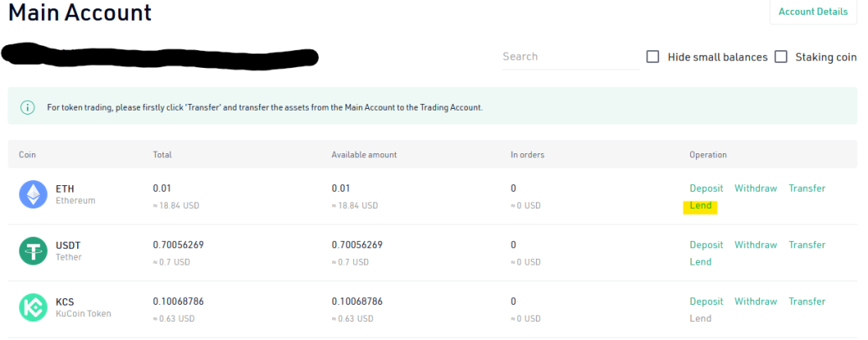Screen dimensions: 868x340
Task: Transfer USDT to another account
Action: 807,245
